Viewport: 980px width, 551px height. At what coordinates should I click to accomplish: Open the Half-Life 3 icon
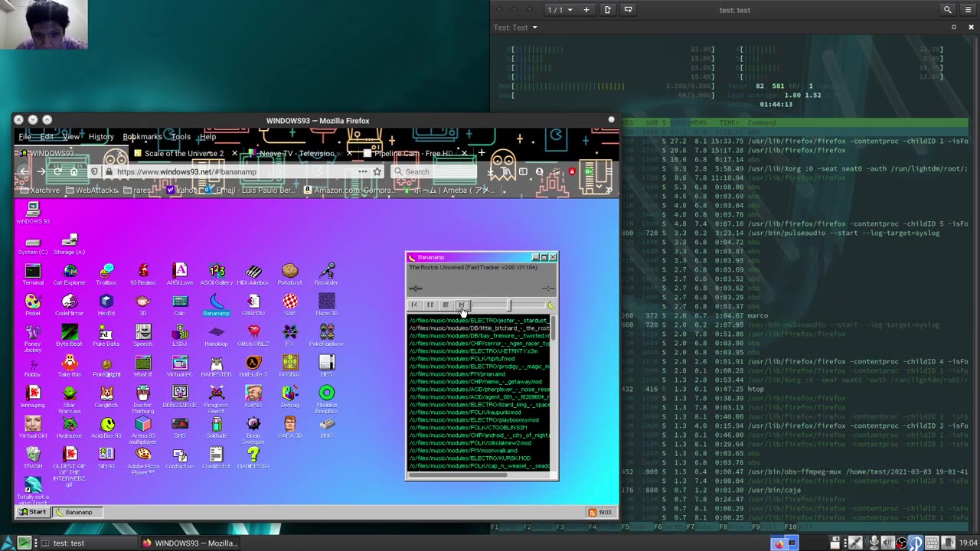(x=253, y=367)
